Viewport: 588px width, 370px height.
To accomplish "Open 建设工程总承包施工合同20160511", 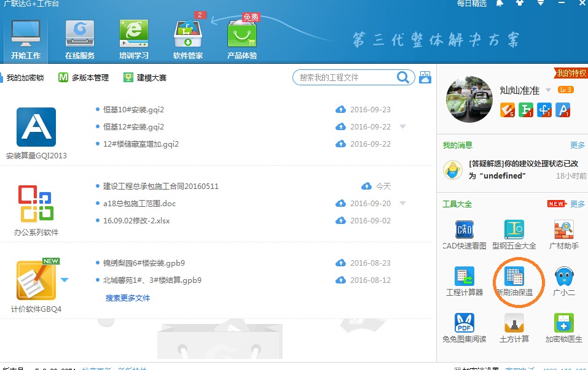I will (x=161, y=186).
